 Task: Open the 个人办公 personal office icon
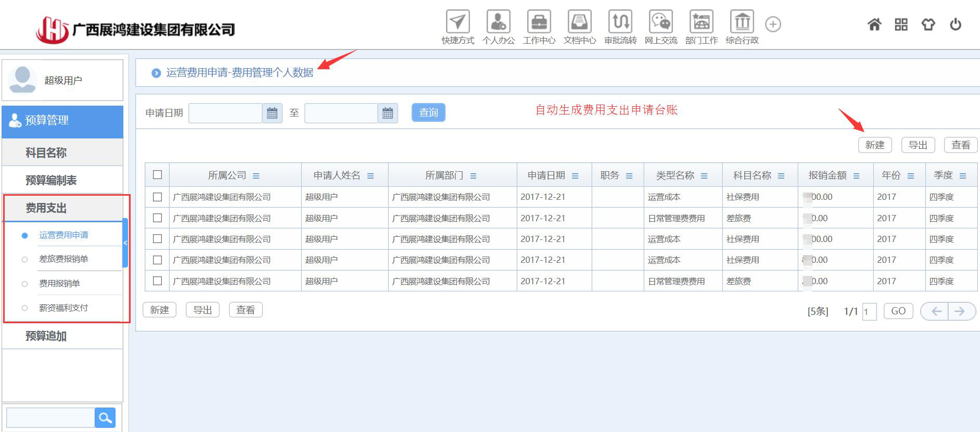[498, 22]
